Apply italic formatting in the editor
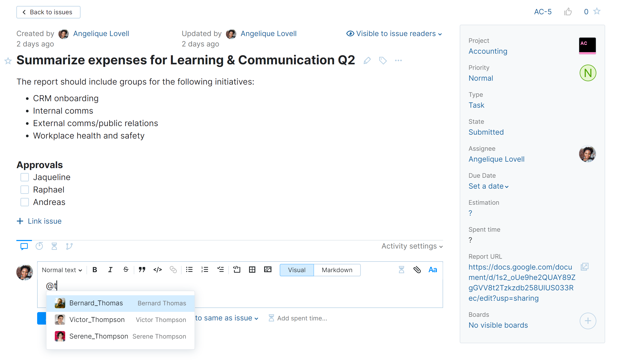Viewport: 621px width, 364px height. 110,270
